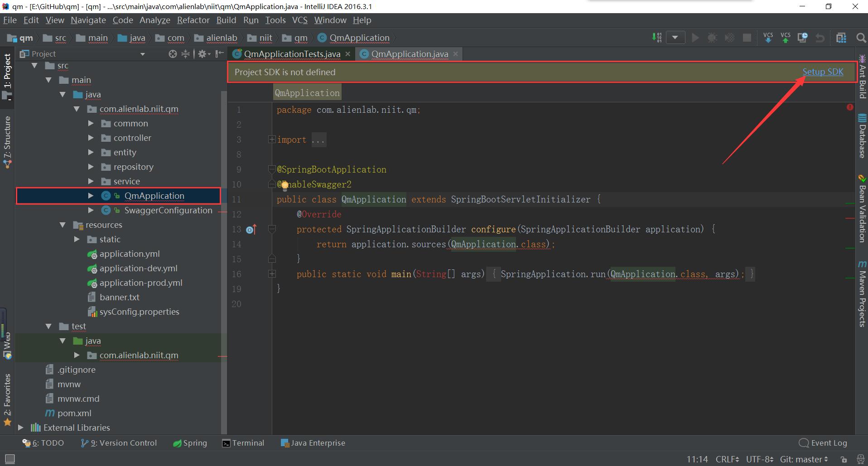Image resolution: width=868 pixels, height=466 pixels.
Task: Open the Event Log
Action: 823,443
